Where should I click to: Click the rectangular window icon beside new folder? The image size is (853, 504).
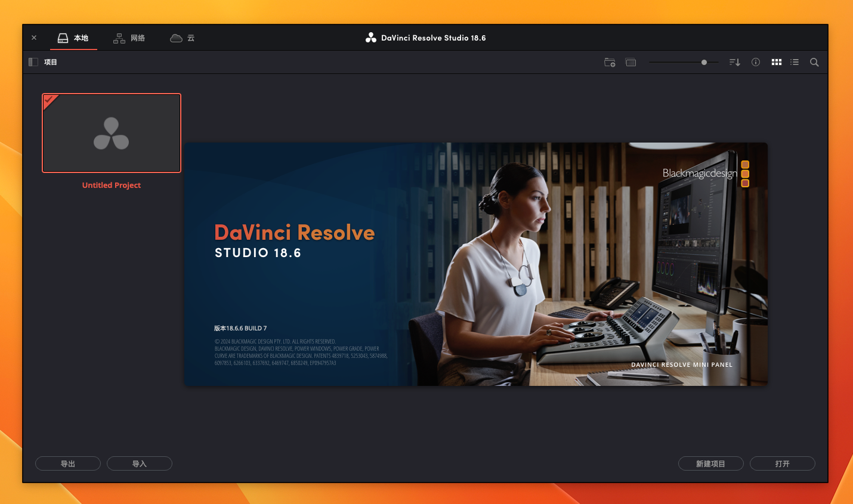coord(631,62)
